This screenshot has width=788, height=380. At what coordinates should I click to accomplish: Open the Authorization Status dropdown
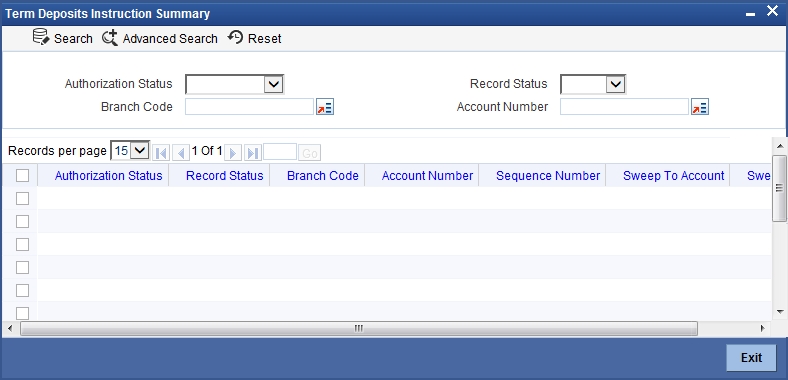[x=235, y=84]
